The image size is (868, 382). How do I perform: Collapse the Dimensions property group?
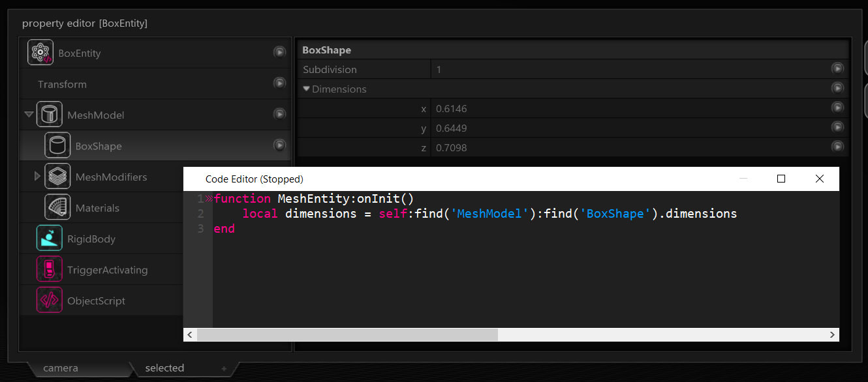click(307, 89)
